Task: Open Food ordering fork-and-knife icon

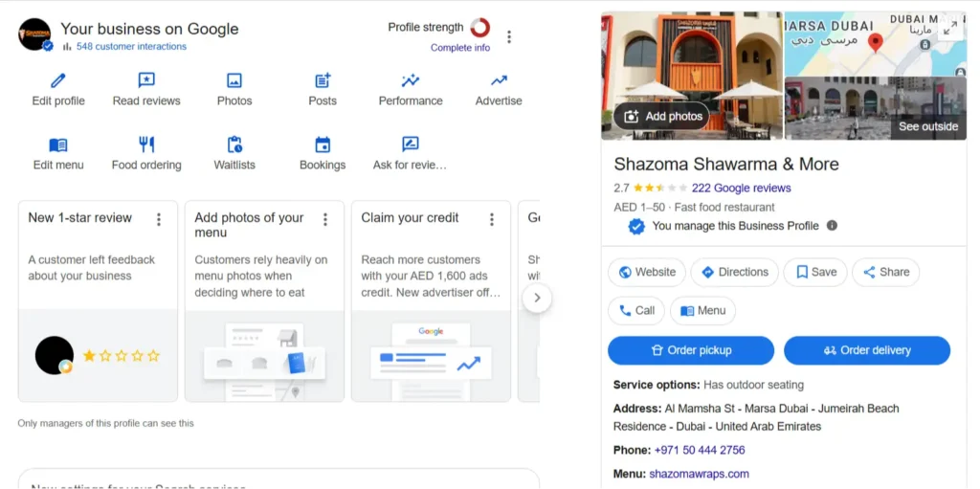Action: click(146, 145)
